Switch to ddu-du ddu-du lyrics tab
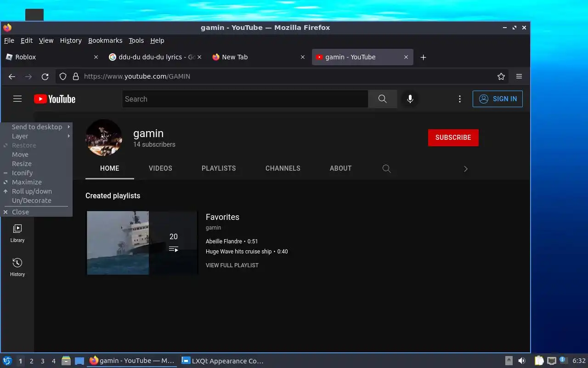 click(x=155, y=57)
